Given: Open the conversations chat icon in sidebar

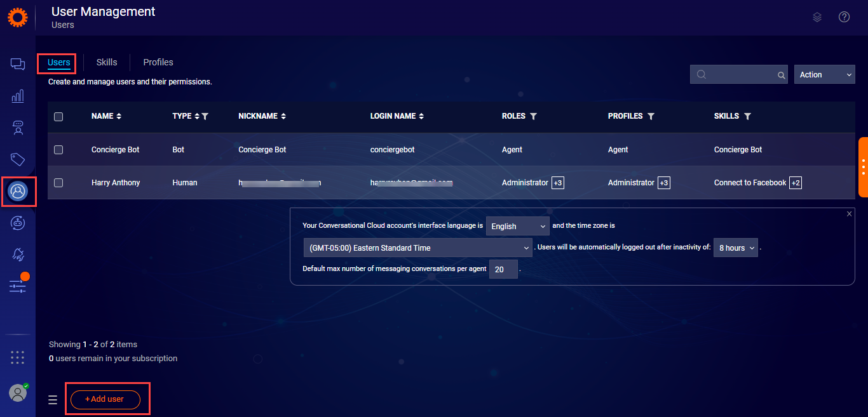Looking at the screenshot, I should click(x=18, y=64).
